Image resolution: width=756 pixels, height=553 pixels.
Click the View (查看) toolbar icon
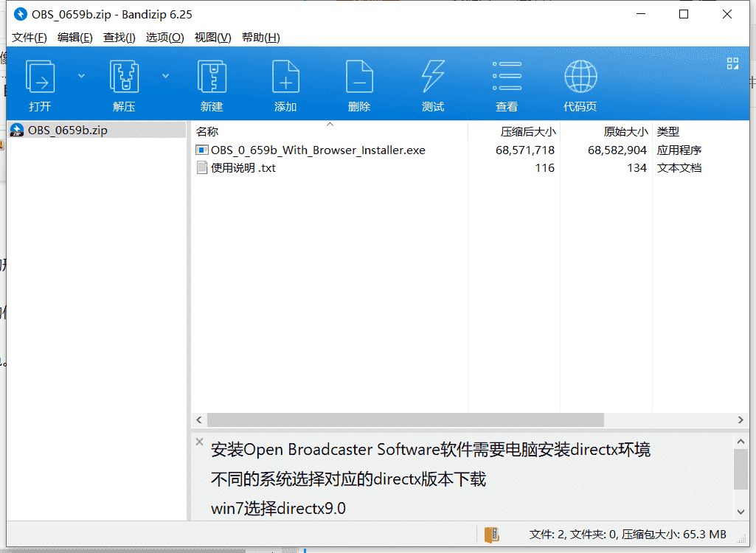pyautogui.click(x=507, y=76)
